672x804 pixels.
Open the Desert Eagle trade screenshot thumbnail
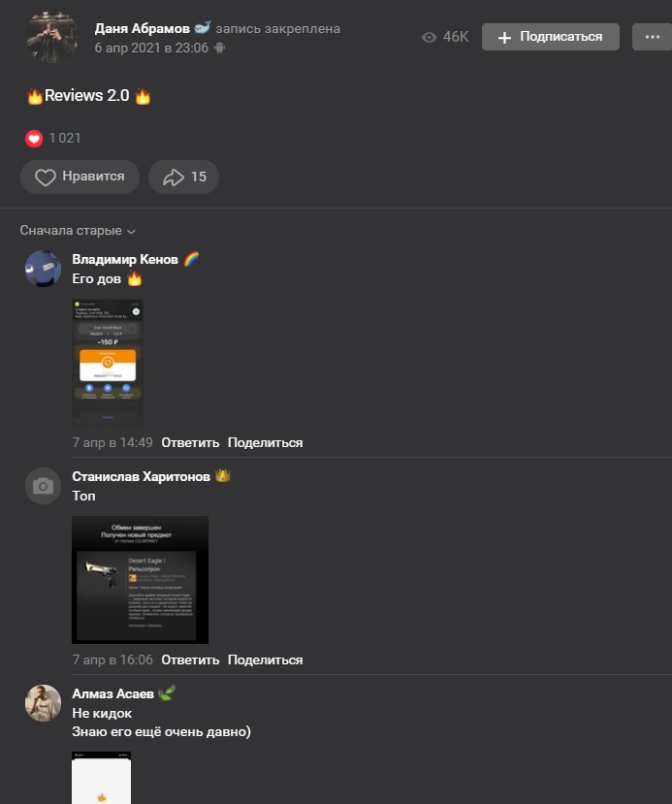tap(140, 580)
